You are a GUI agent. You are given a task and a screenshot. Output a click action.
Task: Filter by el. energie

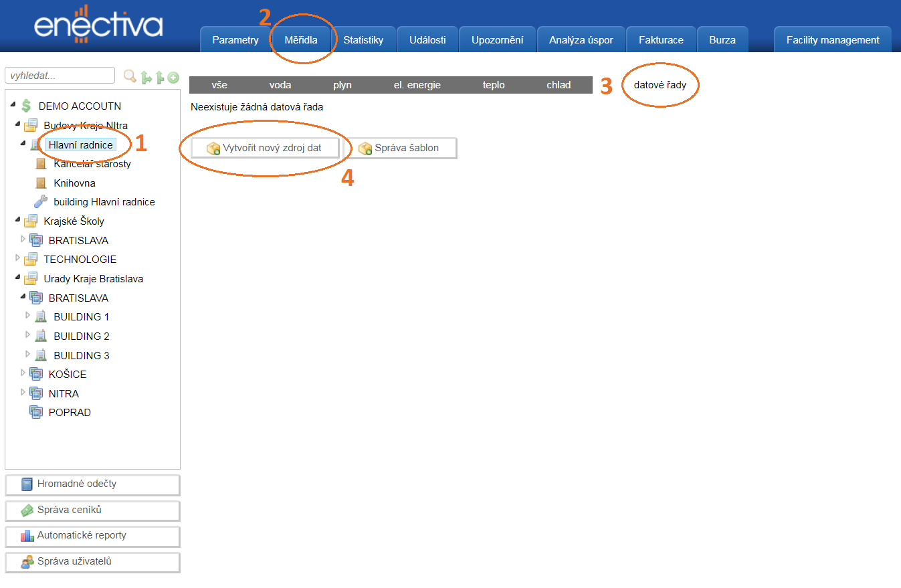417,85
